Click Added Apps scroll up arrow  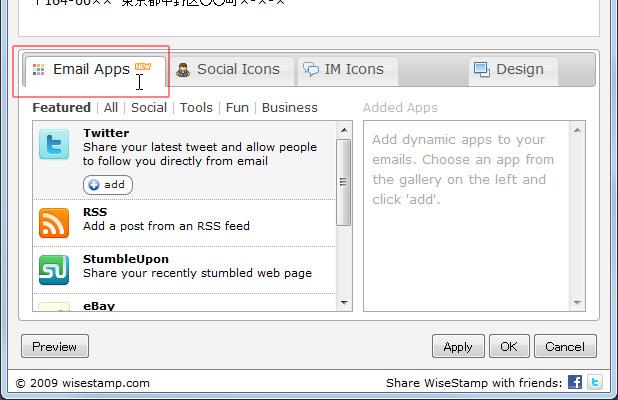(577, 130)
